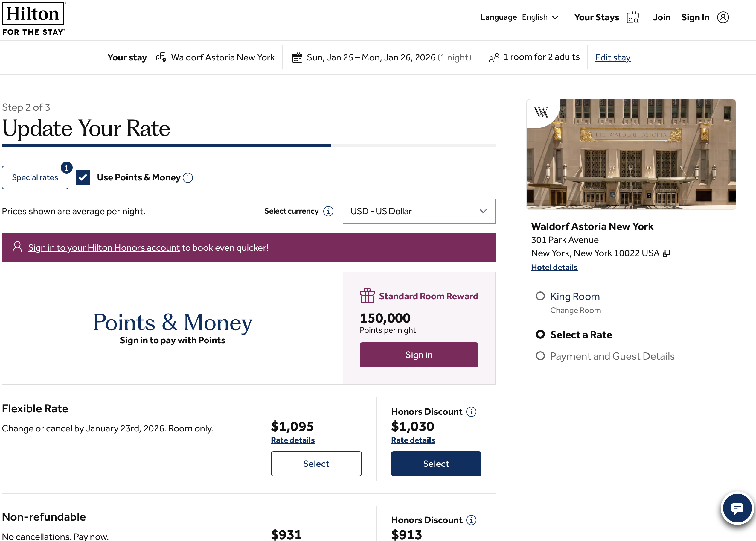Uncheck Use Points & Money checkbox
This screenshot has width=756, height=541.
point(83,177)
